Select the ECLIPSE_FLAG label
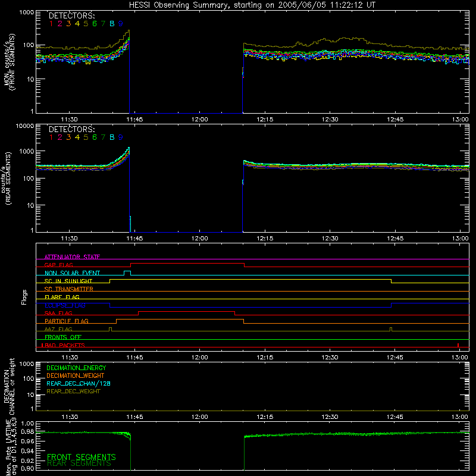This screenshot has width=476, height=476. click(x=65, y=305)
